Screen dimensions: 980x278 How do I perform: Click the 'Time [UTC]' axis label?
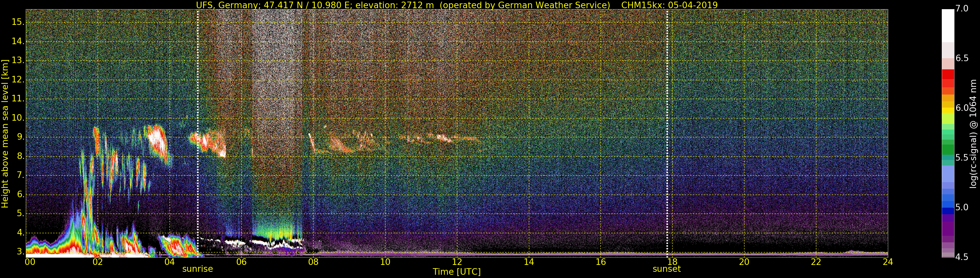(x=457, y=272)
